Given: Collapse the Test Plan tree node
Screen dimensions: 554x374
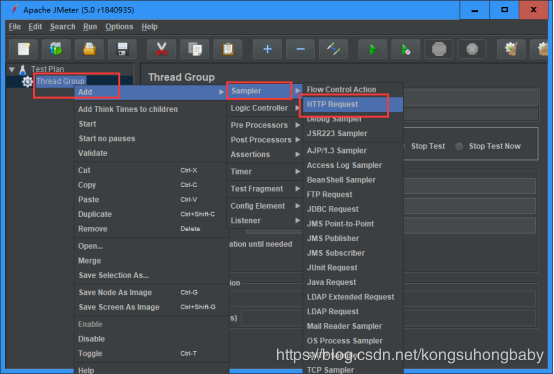Looking at the screenshot, I should (x=12, y=70).
